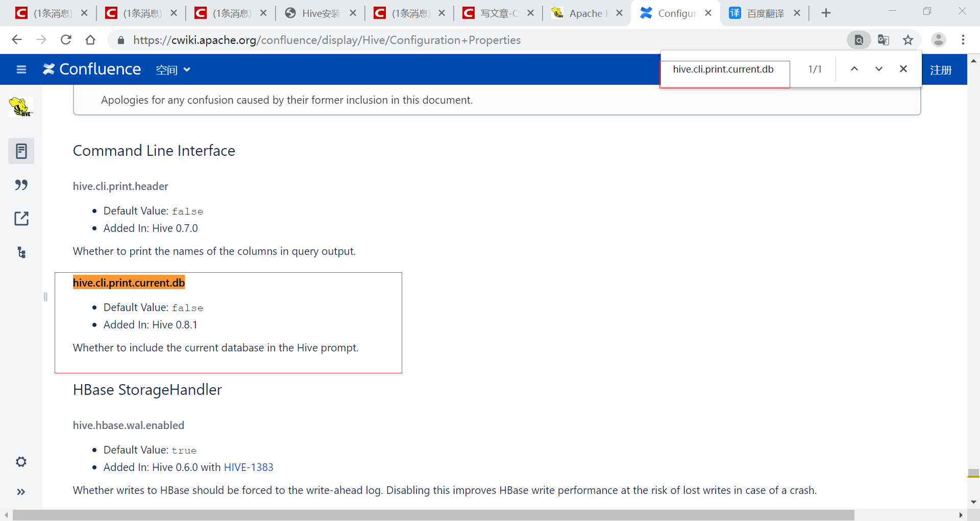Image resolution: width=980 pixels, height=521 pixels.
Task: Open the 空间 spaces dropdown
Action: pyautogui.click(x=173, y=69)
